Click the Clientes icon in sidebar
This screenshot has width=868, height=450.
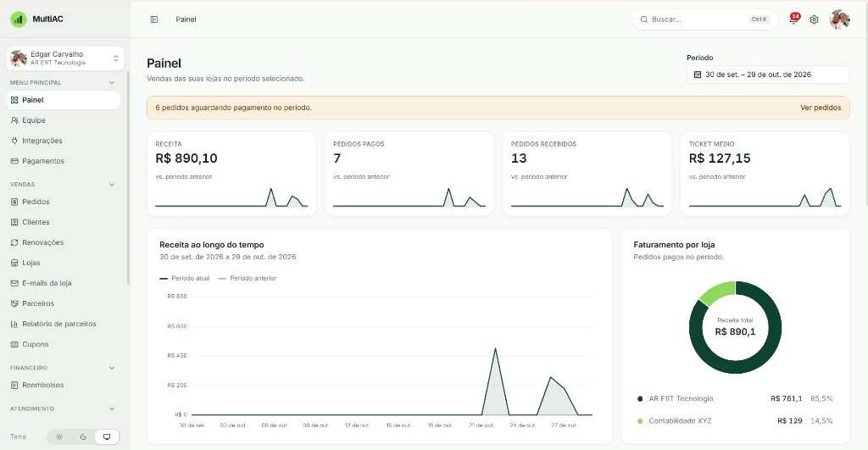click(x=14, y=222)
